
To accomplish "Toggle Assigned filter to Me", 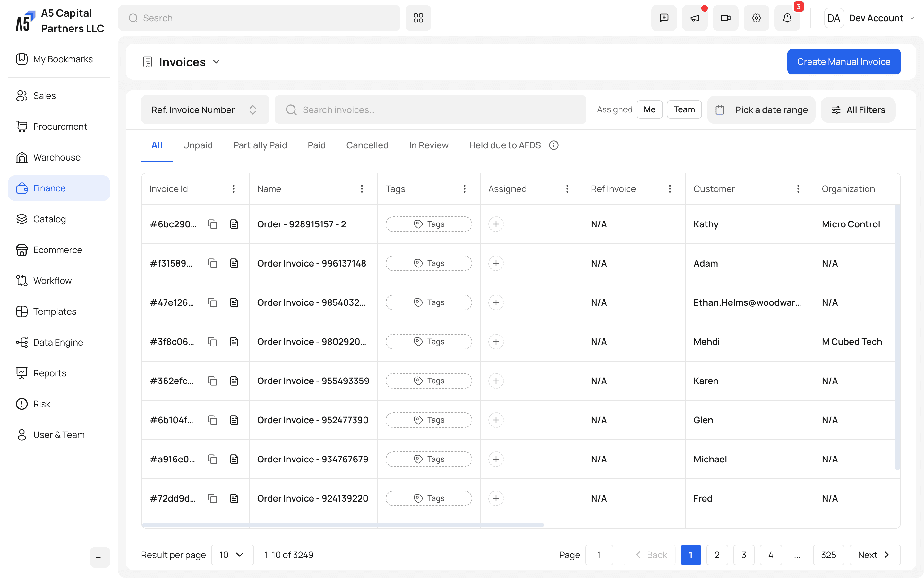I will coord(649,110).
